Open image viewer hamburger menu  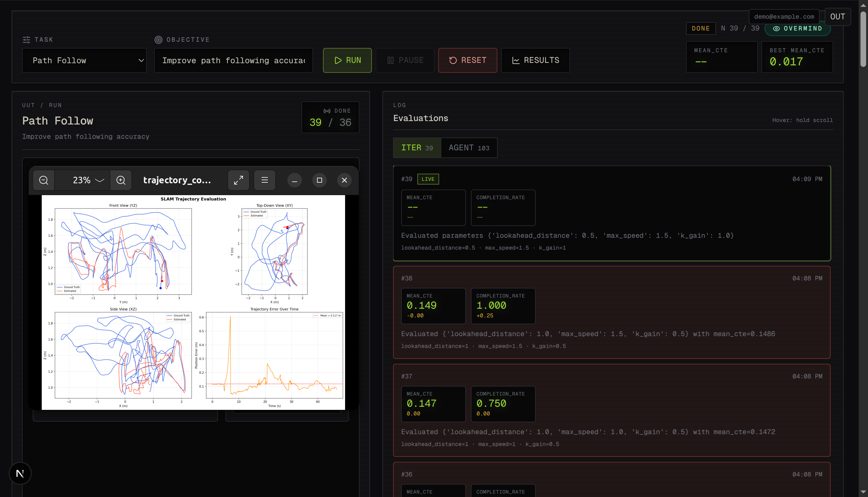265,180
